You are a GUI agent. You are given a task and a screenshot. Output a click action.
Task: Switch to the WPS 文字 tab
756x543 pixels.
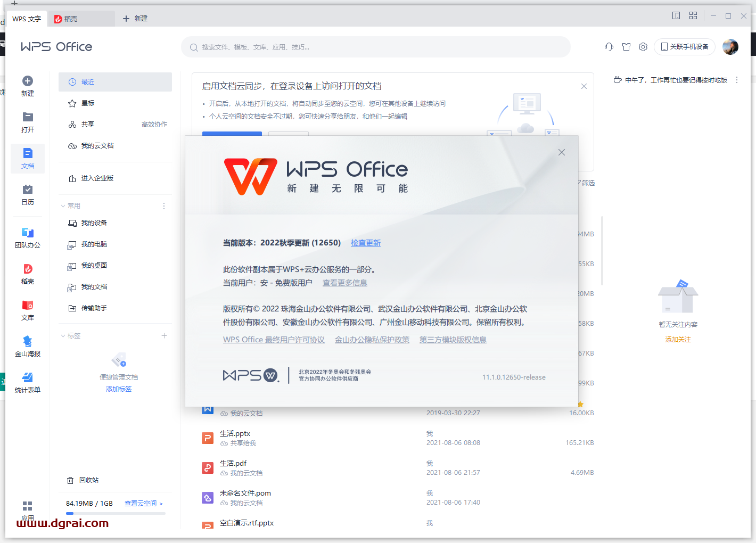(27, 19)
